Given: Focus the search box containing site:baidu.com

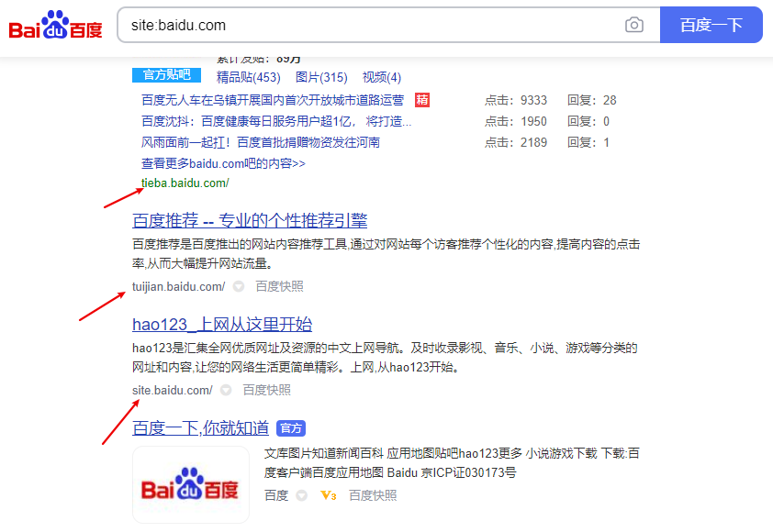Looking at the screenshot, I should click(367, 26).
